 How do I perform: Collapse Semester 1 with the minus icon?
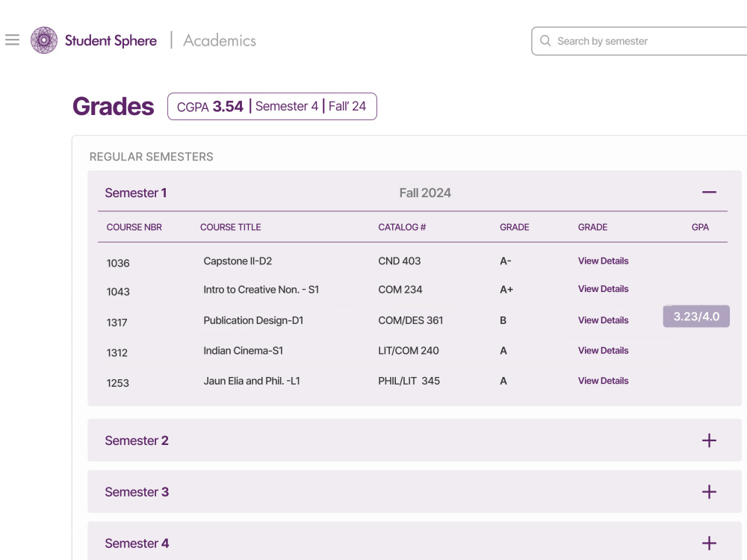[709, 193]
